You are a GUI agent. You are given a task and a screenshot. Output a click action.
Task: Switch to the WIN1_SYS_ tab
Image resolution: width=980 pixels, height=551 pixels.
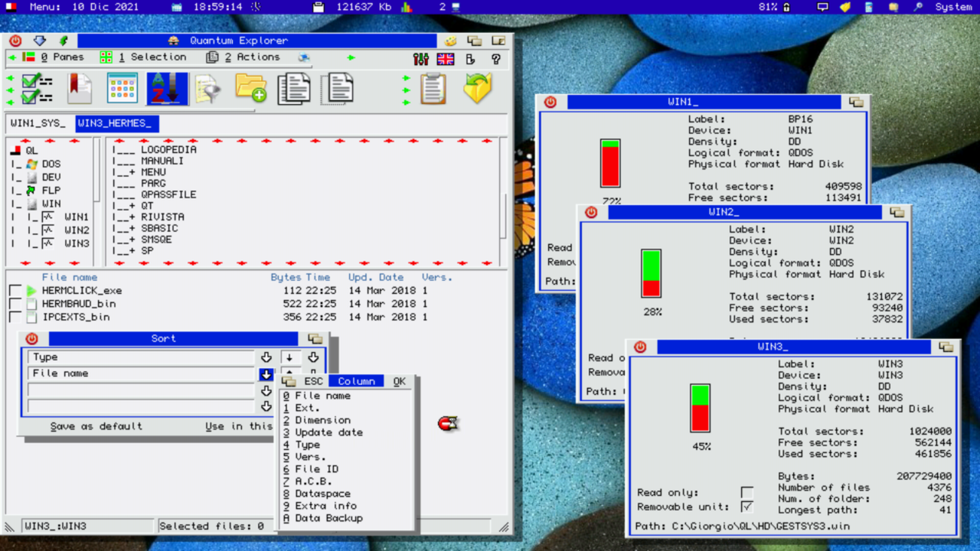tap(38, 123)
